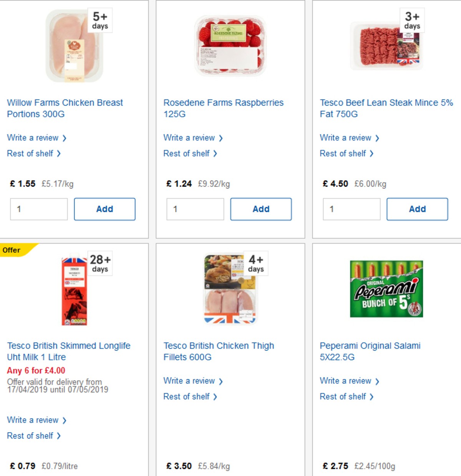461x476 pixels.
Task: Add Tesco Beef Lean Steak Mince to basket
Action: (417, 209)
